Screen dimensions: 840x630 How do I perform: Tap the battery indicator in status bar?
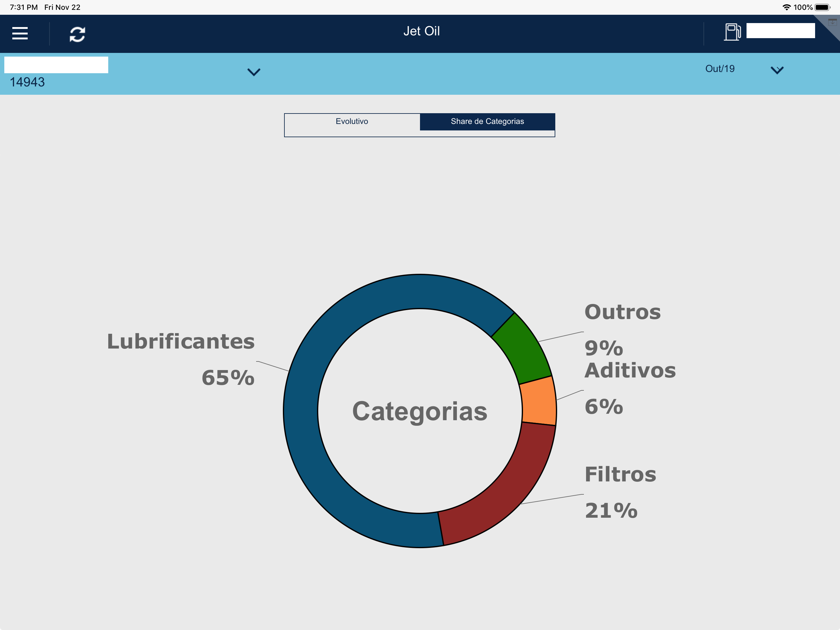(x=822, y=7)
